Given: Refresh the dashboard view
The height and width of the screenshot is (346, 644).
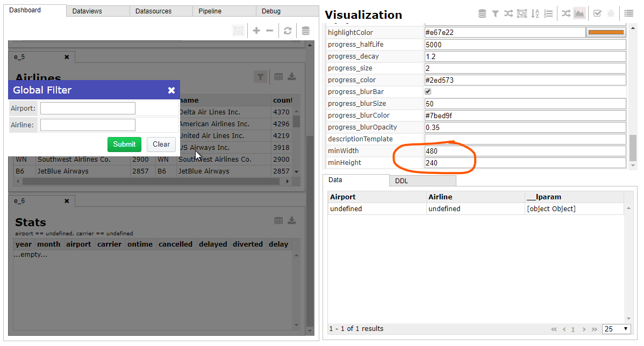Looking at the screenshot, I should (x=288, y=30).
